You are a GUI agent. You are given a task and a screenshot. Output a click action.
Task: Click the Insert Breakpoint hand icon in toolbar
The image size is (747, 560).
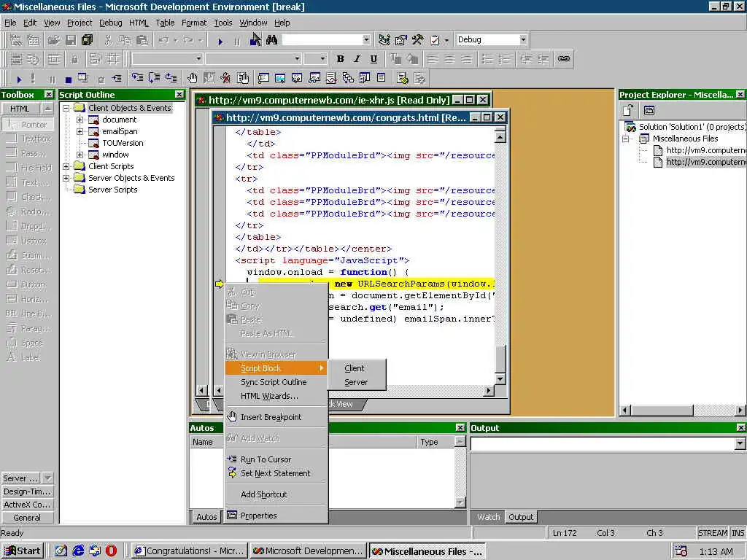192,77
